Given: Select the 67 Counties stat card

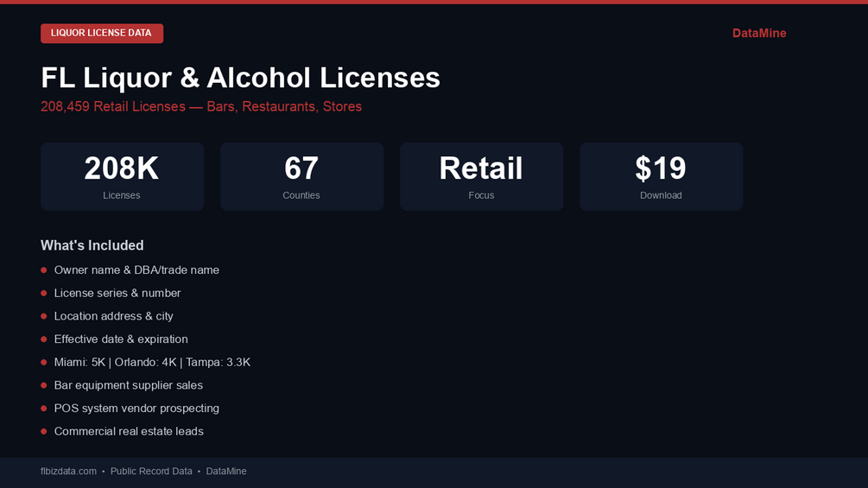Looking at the screenshot, I should click(301, 177).
